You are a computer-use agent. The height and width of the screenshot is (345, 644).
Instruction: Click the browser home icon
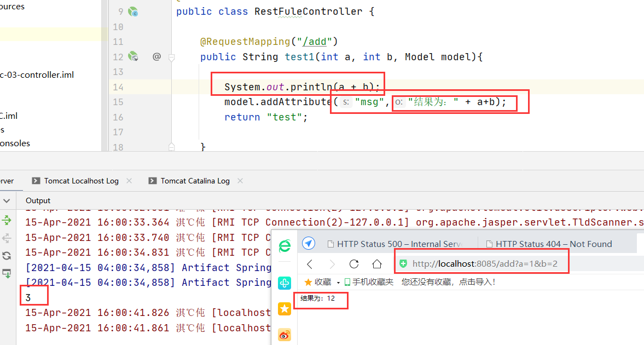pos(376,263)
